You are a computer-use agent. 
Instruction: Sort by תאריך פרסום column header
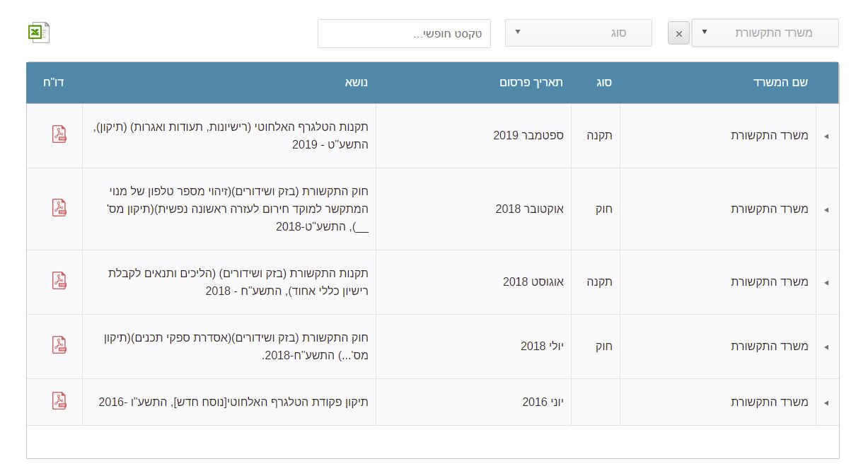pos(531,83)
